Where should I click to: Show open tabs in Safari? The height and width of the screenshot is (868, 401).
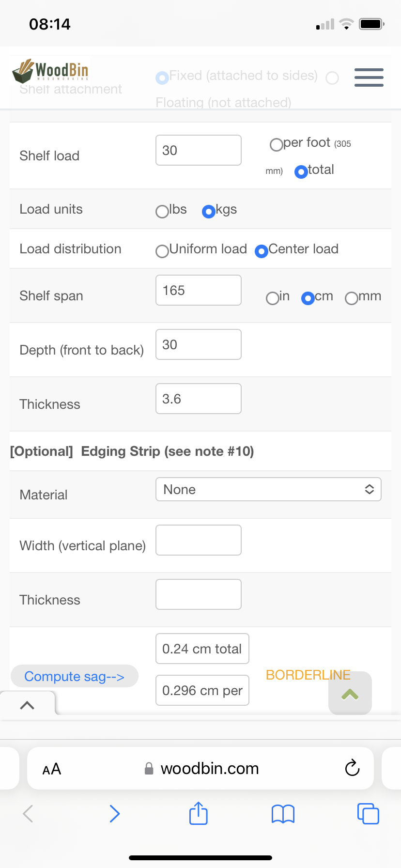point(368,813)
